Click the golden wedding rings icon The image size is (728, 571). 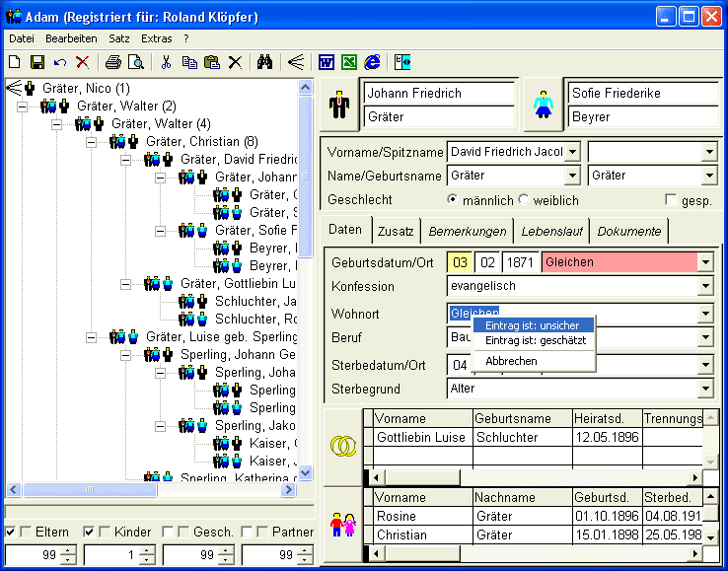[343, 446]
